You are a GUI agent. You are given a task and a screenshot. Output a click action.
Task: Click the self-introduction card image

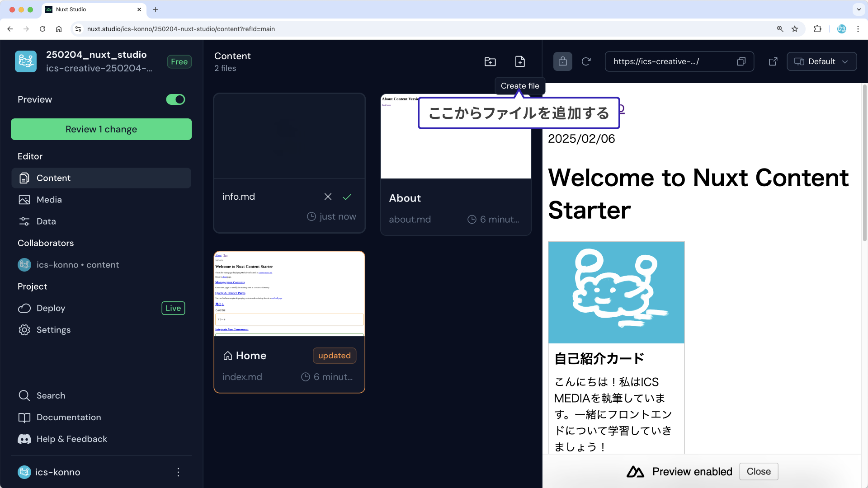pos(616,292)
